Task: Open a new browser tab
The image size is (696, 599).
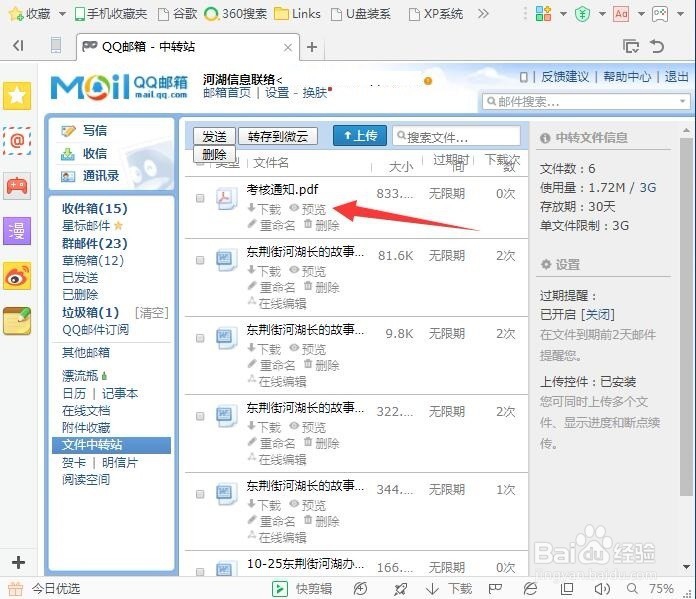Action: click(x=312, y=47)
